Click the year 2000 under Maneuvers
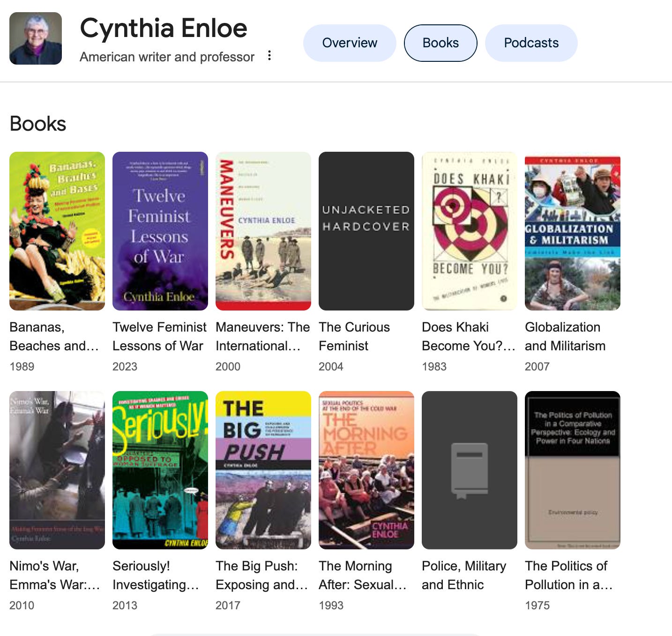The height and width of the screenshot is (636, 672). [x=228, y=366]
